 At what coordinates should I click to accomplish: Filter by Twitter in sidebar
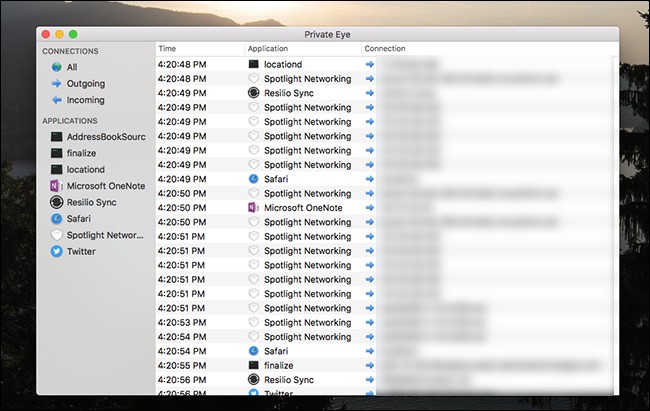81,251
